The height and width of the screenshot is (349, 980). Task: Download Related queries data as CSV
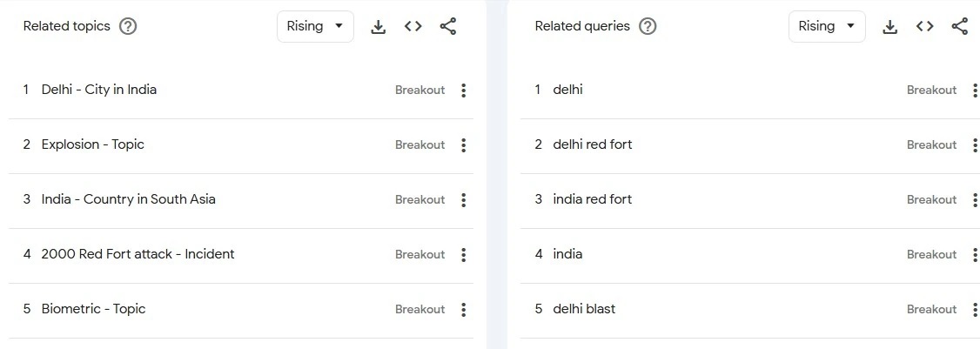point(889,27)
